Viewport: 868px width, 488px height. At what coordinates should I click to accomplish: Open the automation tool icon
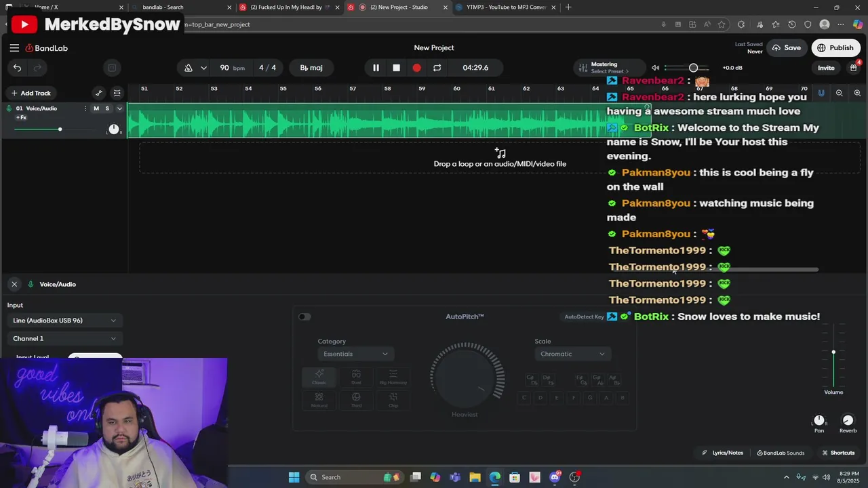(99, 93)
